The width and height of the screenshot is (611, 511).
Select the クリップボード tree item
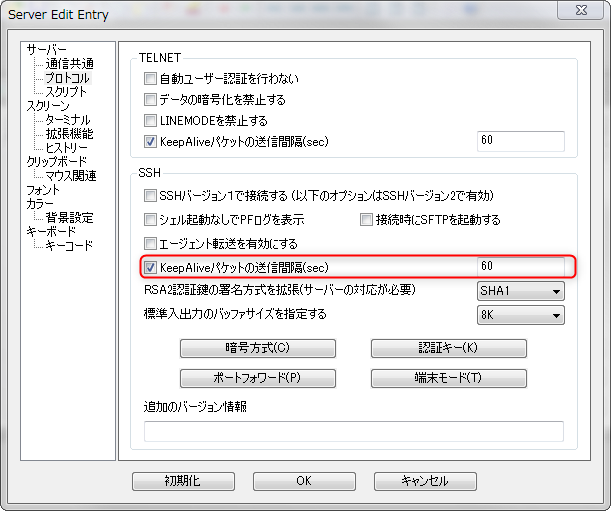pyautogui.click(x=57, y=162)
